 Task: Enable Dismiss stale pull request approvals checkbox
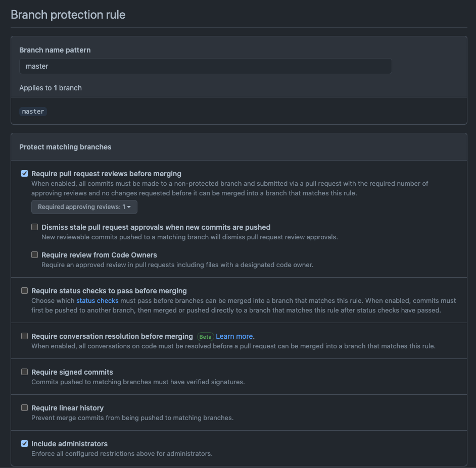34,227
